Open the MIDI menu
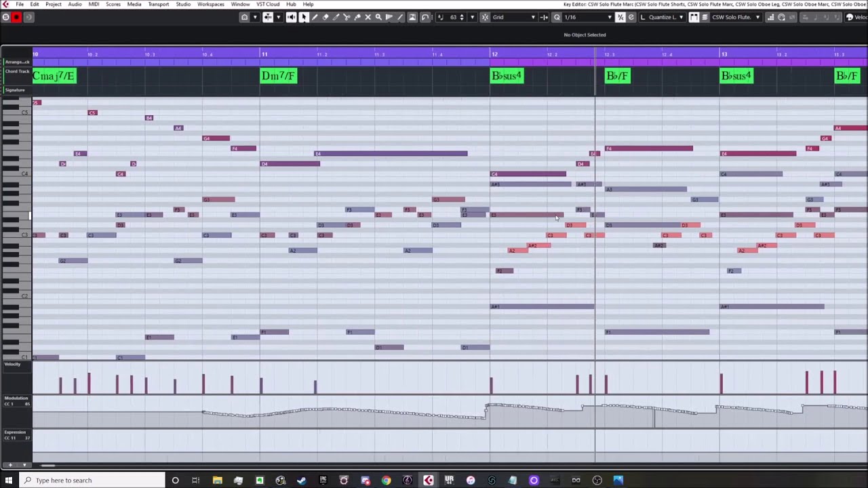The image size is (868, 488). [94, 4]
